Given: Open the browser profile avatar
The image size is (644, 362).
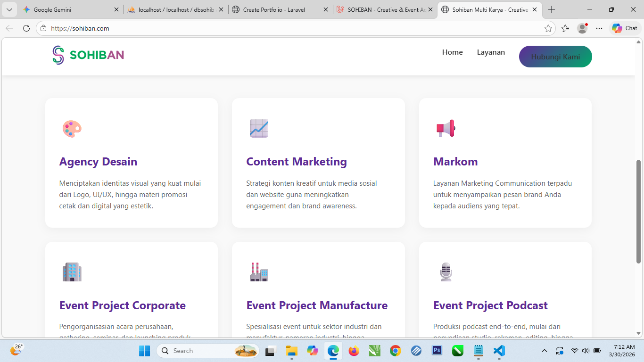Looking at the screenshot, I should tap(582, 28).
